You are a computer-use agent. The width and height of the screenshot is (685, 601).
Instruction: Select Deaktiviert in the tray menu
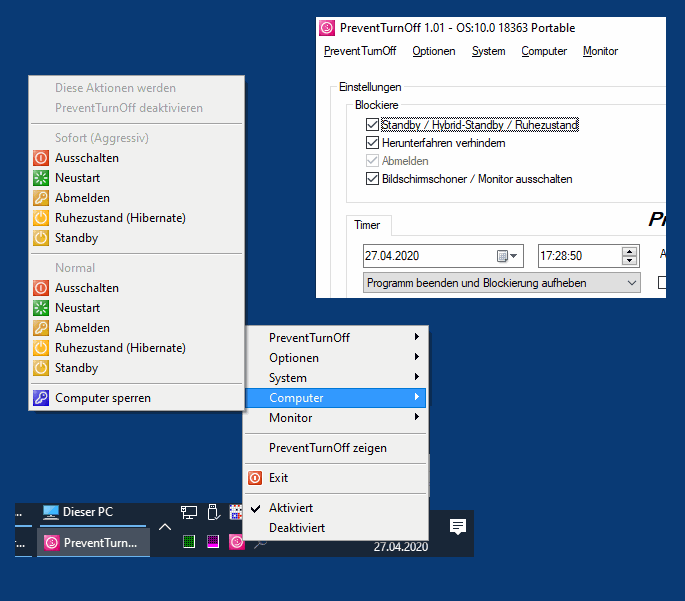(x=336, y=528)
